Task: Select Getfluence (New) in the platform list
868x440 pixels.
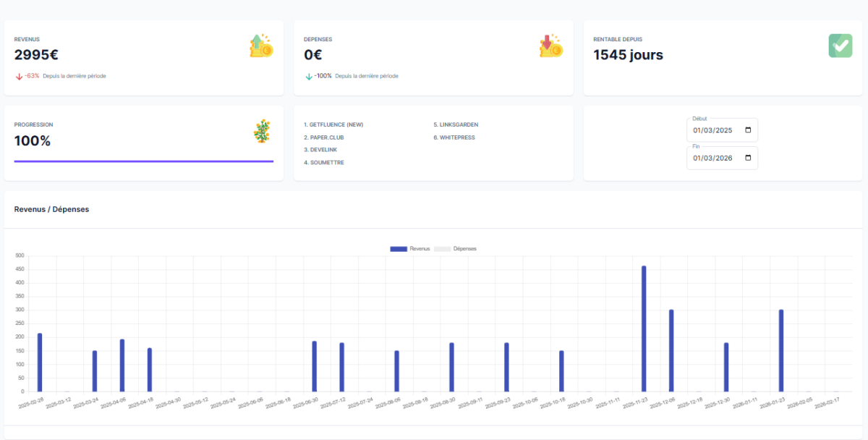Action: tap(333, 124)
